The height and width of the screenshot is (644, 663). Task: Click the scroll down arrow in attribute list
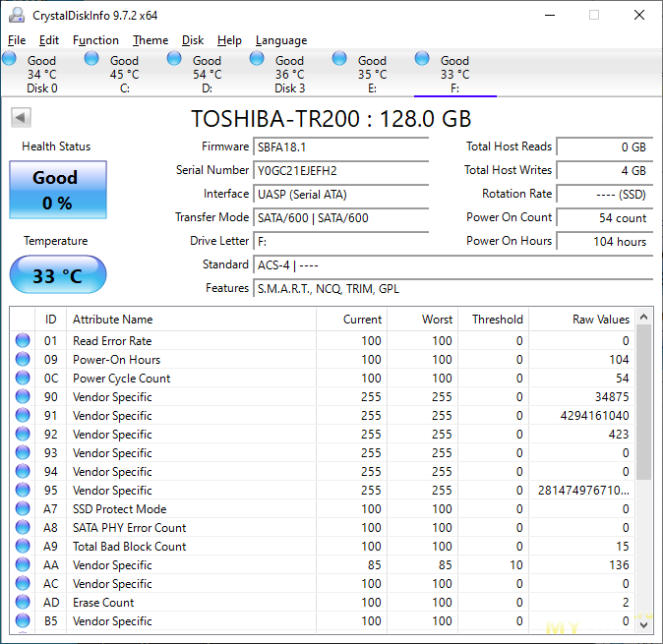coord(644,625)
